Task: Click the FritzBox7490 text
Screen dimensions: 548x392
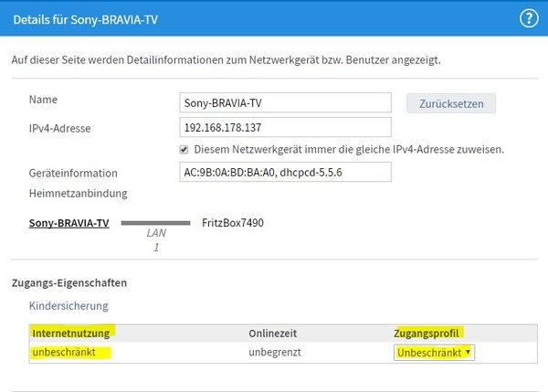Action: pos(233,223)
